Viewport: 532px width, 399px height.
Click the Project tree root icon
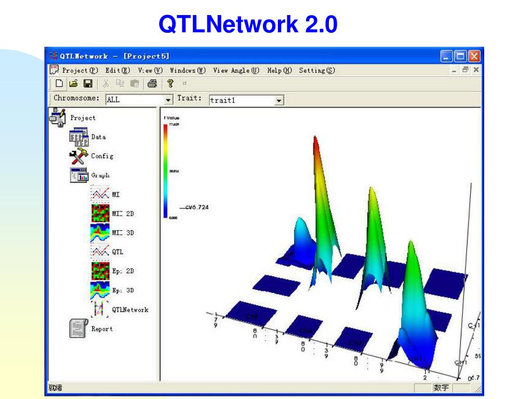(x=58, y=117)
